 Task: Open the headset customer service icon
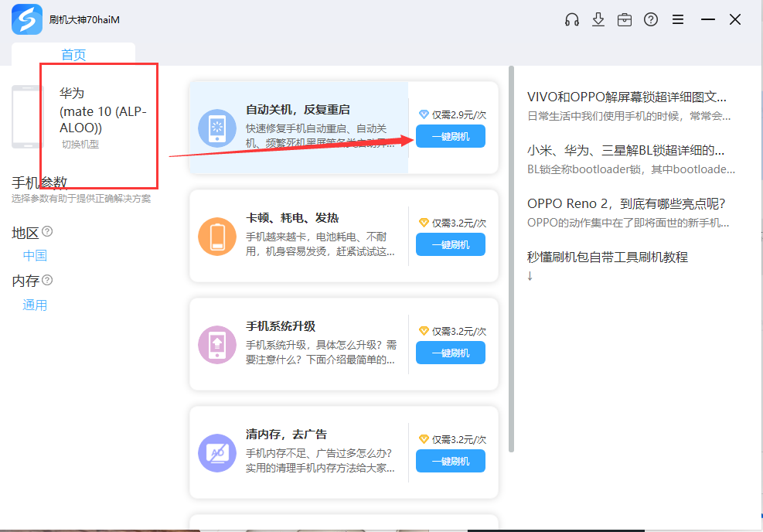(572, 19)
